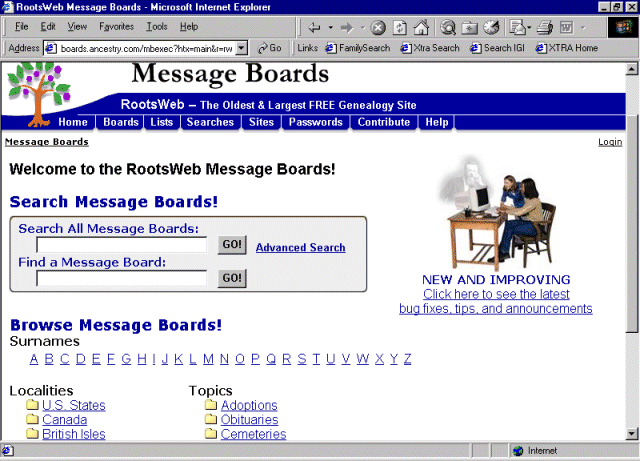Image resolution: width=640 pixels, height=461 pixels.
Task: Select the Lists navigation tab
Action: point(162,122)
